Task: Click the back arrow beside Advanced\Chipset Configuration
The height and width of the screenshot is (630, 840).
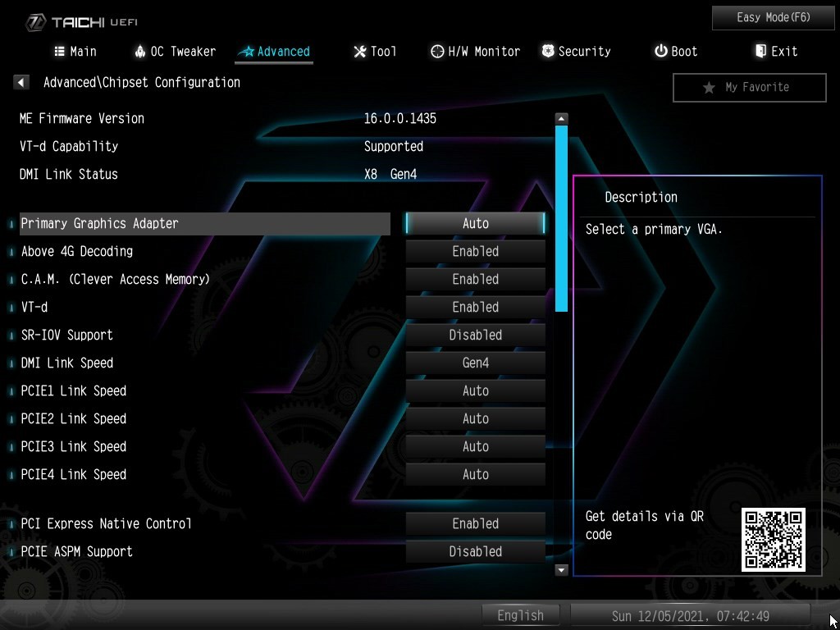Action: [x=21, y=83]
